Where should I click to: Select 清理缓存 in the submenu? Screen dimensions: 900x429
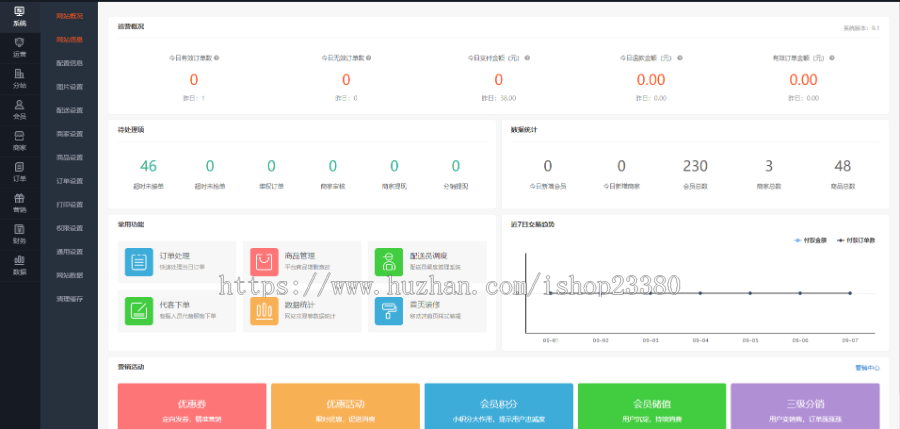(x=69, y=299)
